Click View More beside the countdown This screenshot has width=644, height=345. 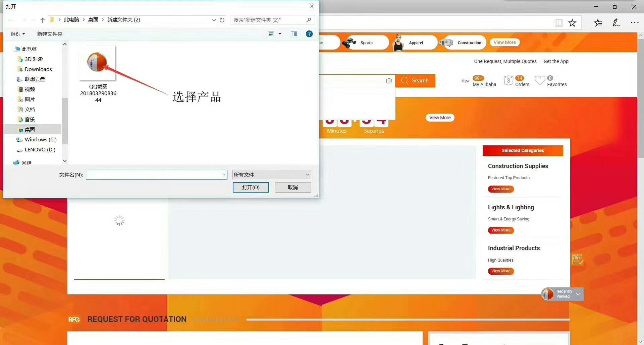tap(440, 118)
